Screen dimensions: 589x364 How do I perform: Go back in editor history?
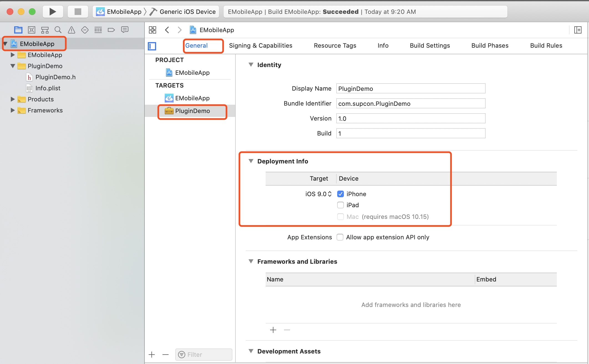tap(167, 30)
